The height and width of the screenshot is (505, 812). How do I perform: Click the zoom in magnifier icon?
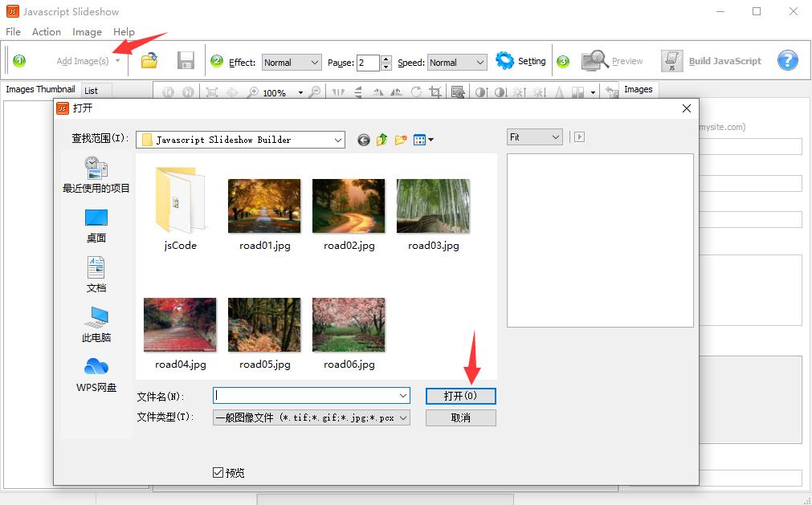252,92
